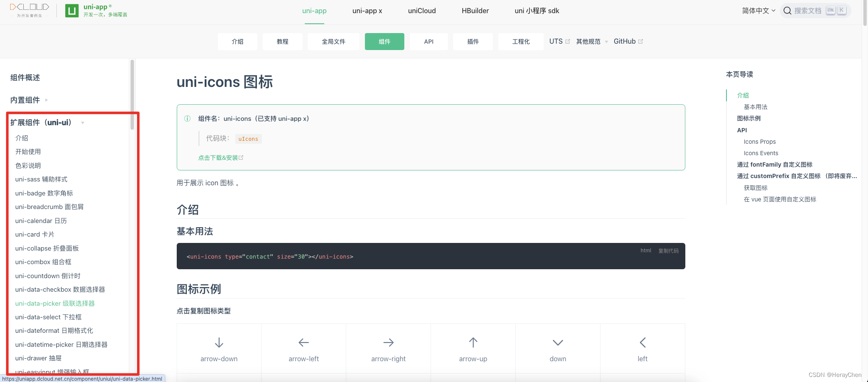Image resolution: width=868 pixels, height=382 pixels.
Task: Open 组件概述 in the sidebar
Action: coord(25,78)
